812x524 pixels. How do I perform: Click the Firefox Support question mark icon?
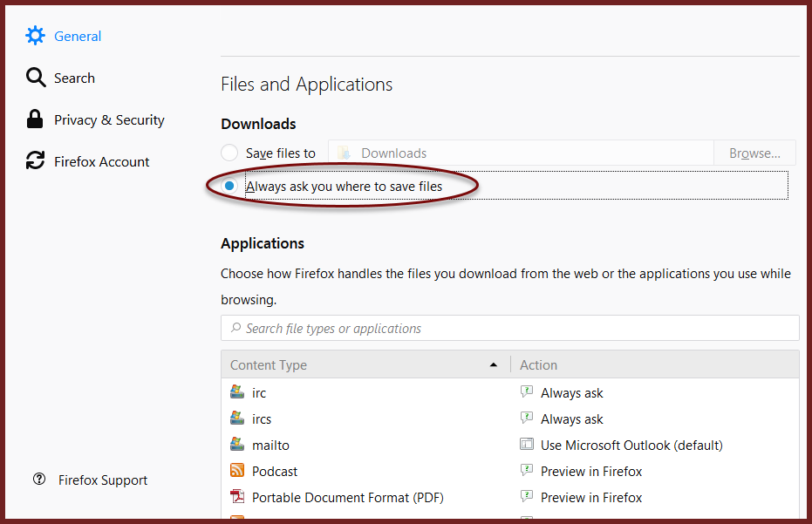pos(39,479)
